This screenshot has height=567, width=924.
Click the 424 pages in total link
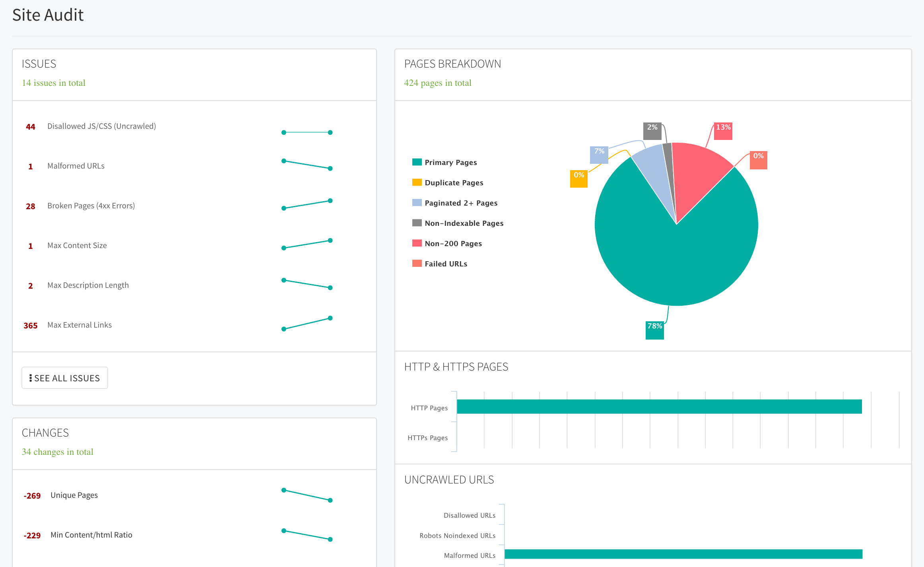(437, 83)
